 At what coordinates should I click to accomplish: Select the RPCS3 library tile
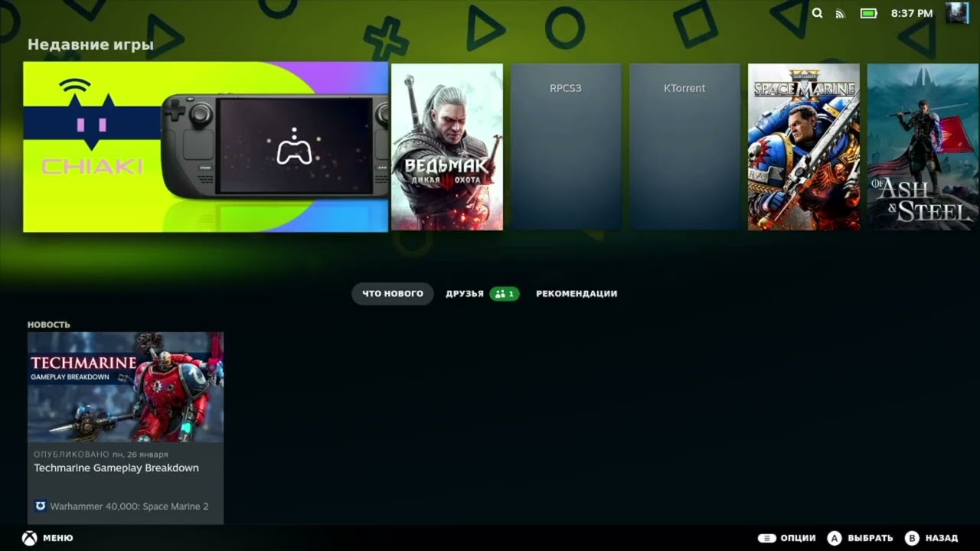566,147
